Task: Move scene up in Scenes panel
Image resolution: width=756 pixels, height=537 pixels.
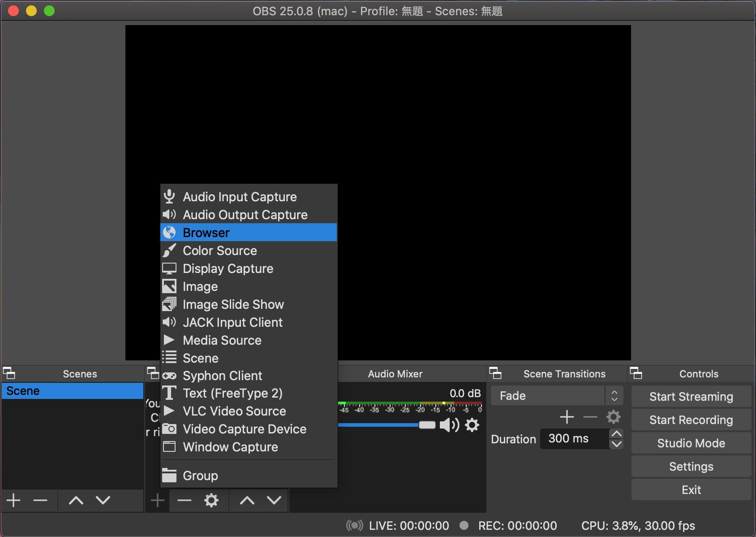Action: point(76,500)
